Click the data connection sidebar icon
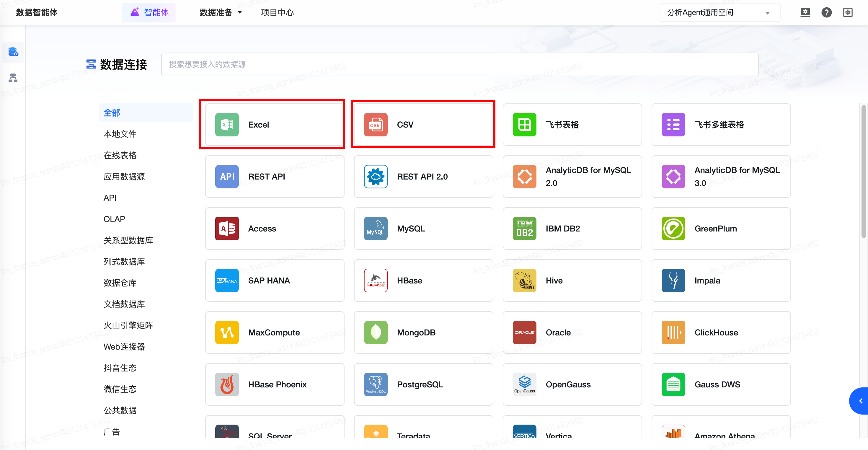Screen dimensions: 868x450 (13, 52)
